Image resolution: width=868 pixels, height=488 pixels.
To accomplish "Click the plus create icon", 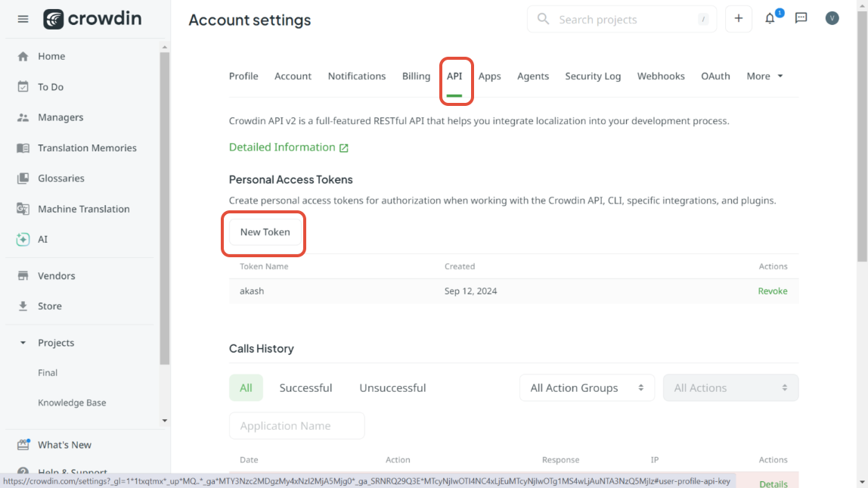I will [x=738, y=19].
